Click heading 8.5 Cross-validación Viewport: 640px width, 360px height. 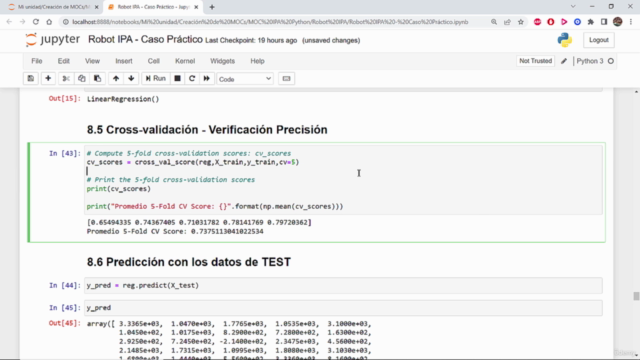[207, 130]
